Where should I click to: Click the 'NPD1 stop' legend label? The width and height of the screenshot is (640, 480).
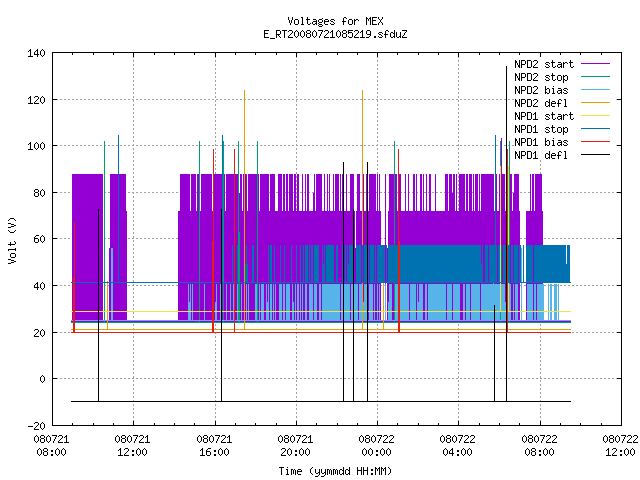[x=541, y=129]
